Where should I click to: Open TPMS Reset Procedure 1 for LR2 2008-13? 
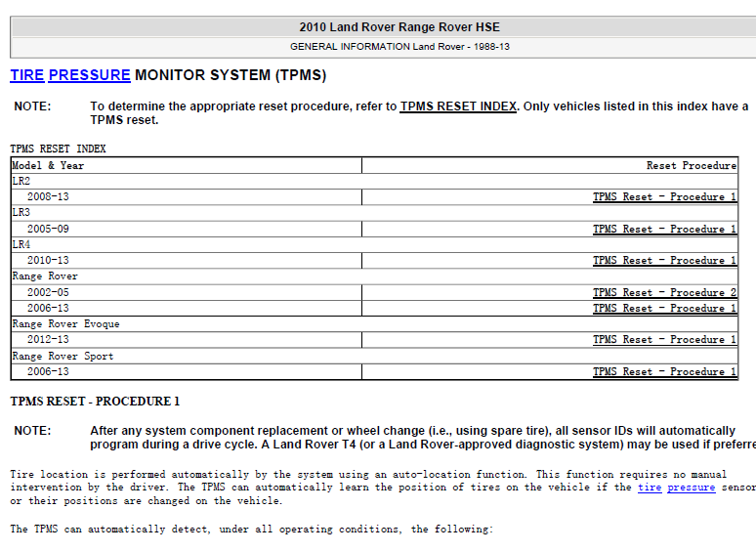664,196
